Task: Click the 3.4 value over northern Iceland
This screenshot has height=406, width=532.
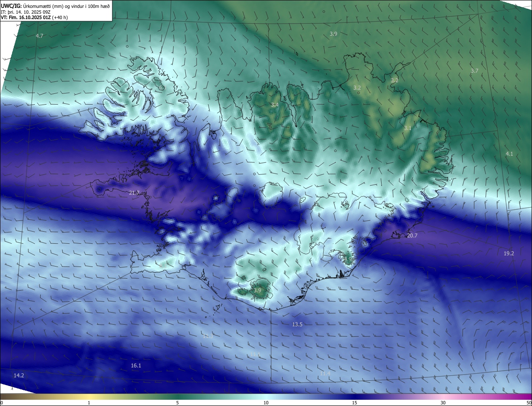Action: click(275, 105)
